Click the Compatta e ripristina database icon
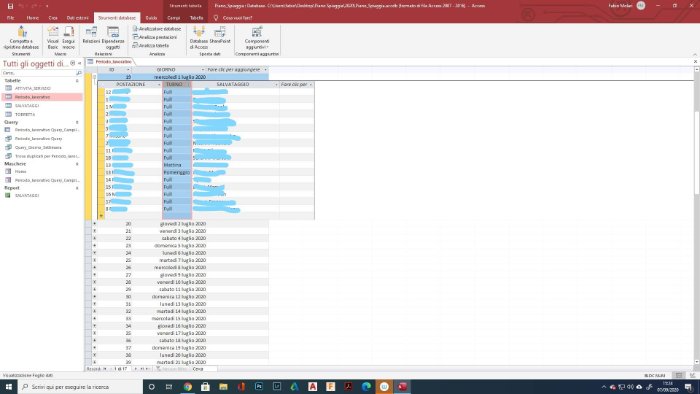This screenshot has width=700, height=394. point(21,37)
